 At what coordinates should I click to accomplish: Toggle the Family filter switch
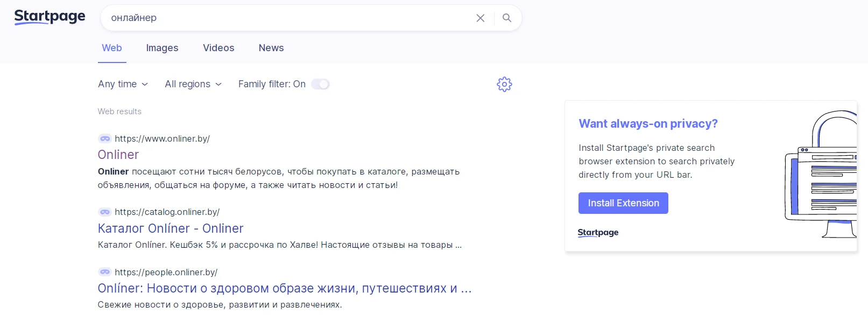320,84
